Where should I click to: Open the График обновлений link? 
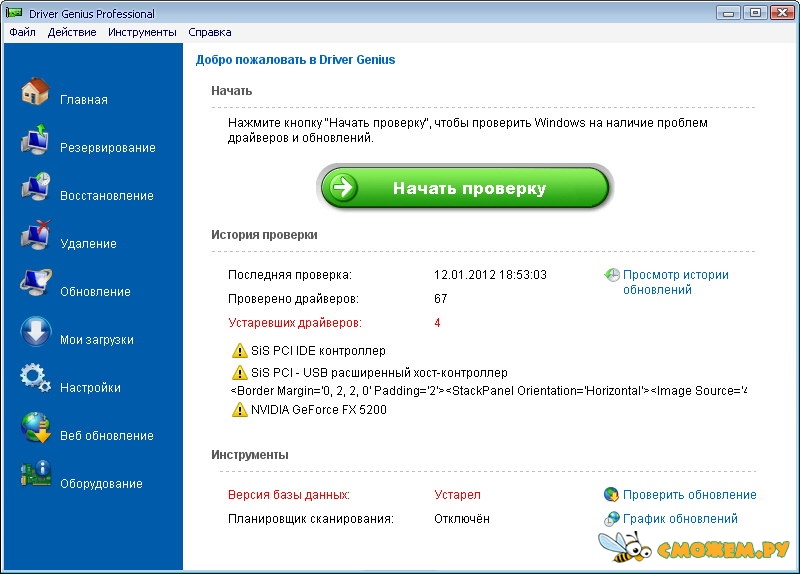680,519
